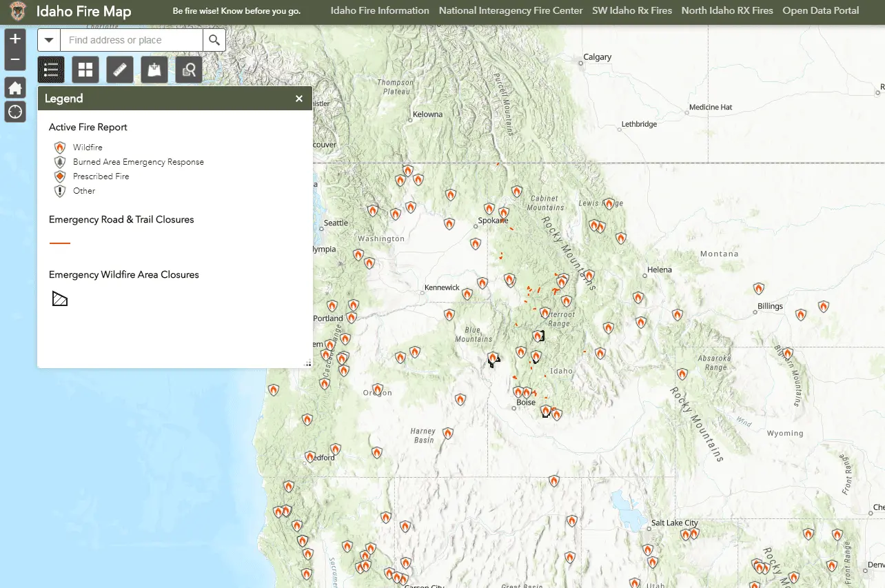Open North Idaho RX Fires link
Image resolution: width=885 pixels, height=588 pixels.
727,11
